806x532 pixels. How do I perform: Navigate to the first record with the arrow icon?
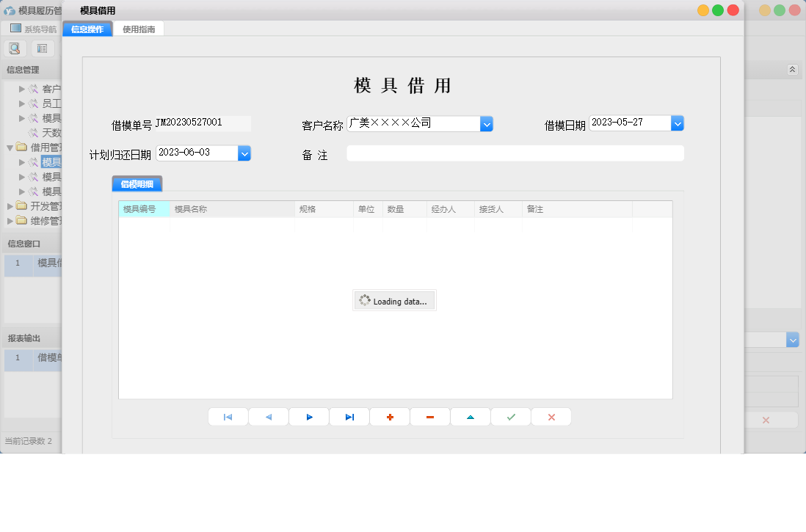[228, 416]
